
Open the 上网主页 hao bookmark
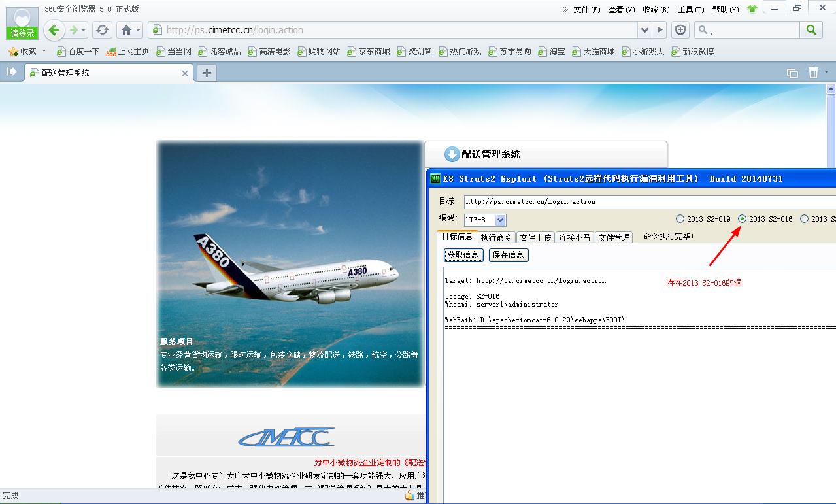[127, 51]
